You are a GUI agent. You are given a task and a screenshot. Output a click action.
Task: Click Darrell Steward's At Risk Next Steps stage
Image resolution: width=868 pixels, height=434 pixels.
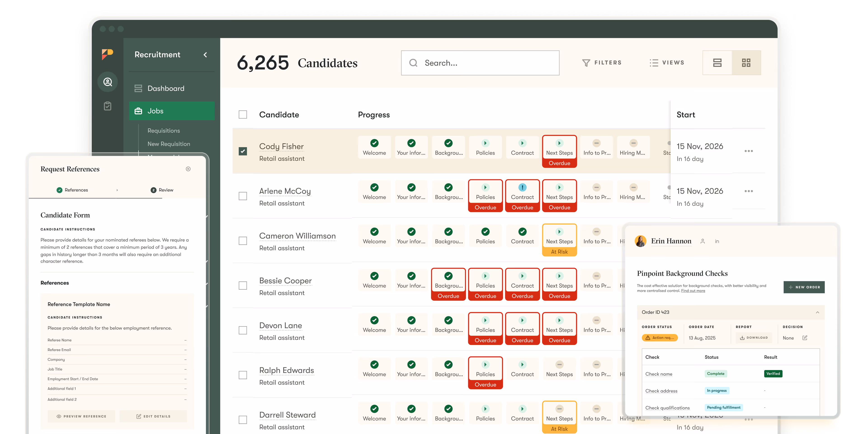tap(559, 417)
